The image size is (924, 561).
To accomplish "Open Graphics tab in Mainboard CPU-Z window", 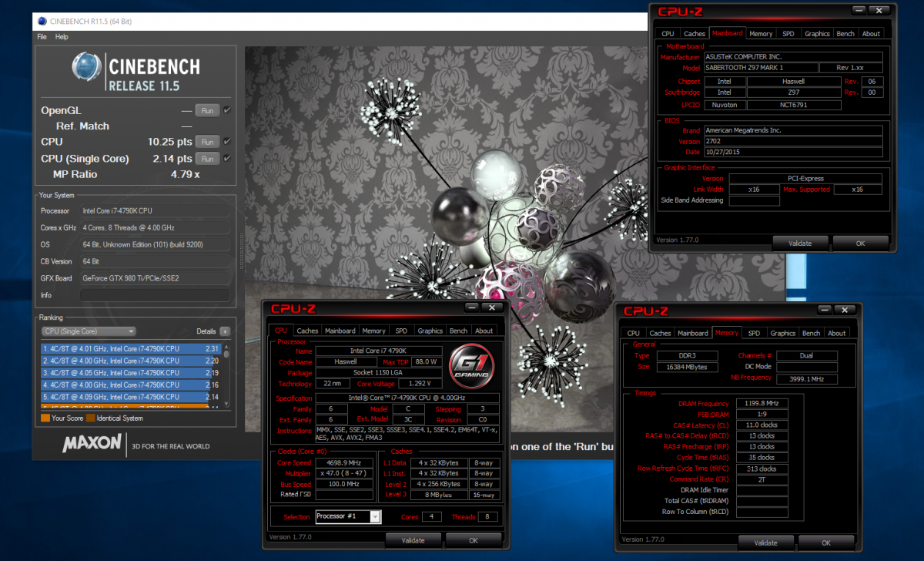I will 817,33.
